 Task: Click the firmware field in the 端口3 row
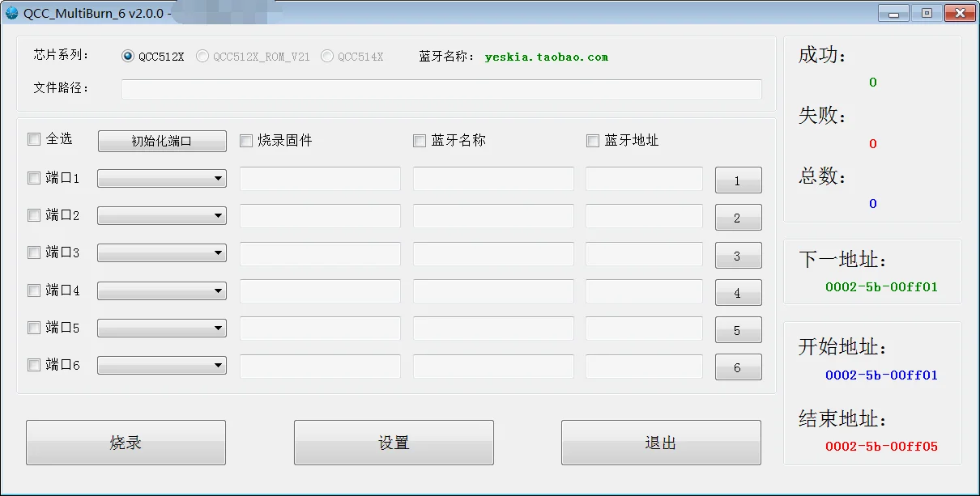[320, 253]
